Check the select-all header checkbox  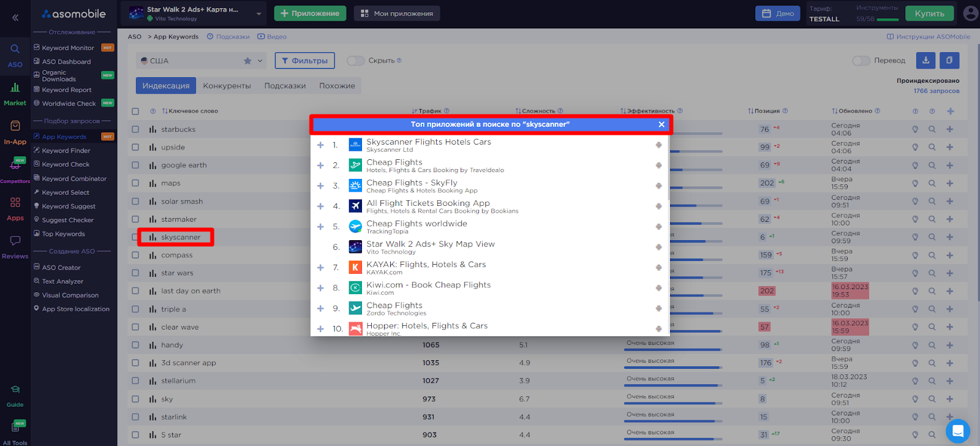coord(135,112)
